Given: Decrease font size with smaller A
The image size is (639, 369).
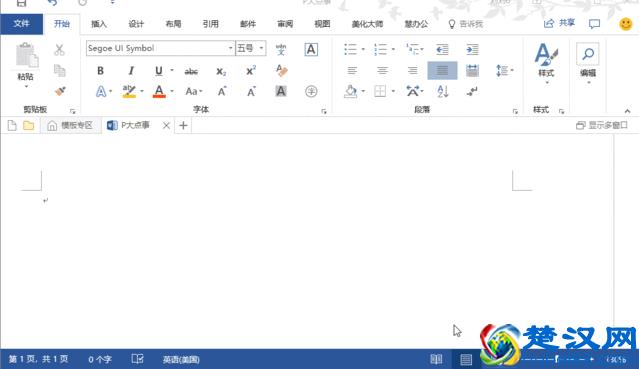Looking at the screenshot, I should pyautogui.click(x=251, y=91).
